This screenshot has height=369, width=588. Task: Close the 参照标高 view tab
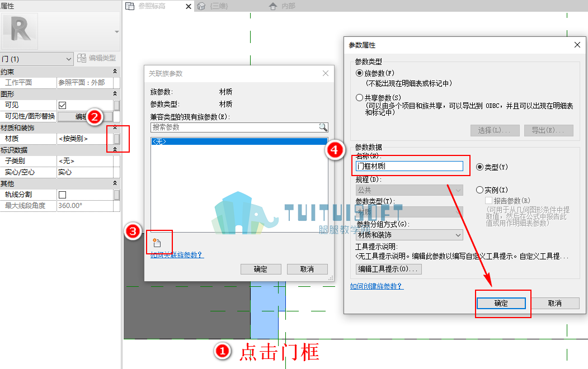pyautogui.click(x=188, y=6)
